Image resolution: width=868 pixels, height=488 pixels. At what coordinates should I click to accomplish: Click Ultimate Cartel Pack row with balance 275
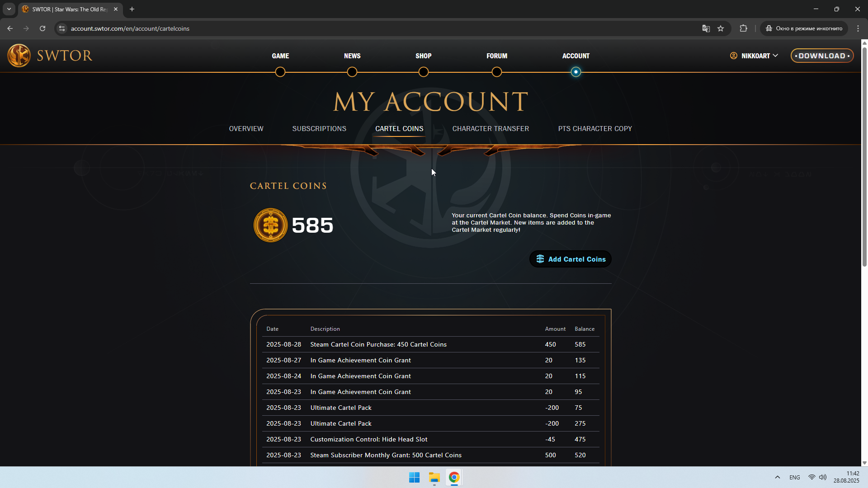point(431,423)
